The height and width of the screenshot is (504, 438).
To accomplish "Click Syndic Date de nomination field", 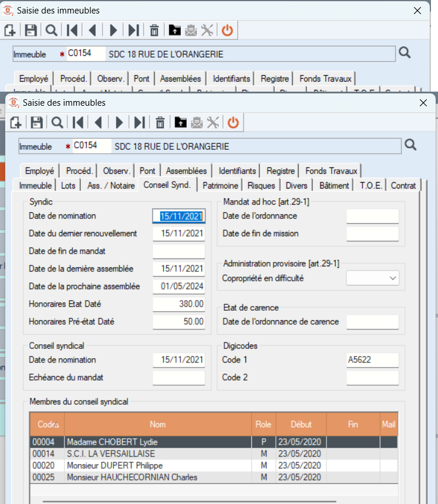I will click(178, 216).
